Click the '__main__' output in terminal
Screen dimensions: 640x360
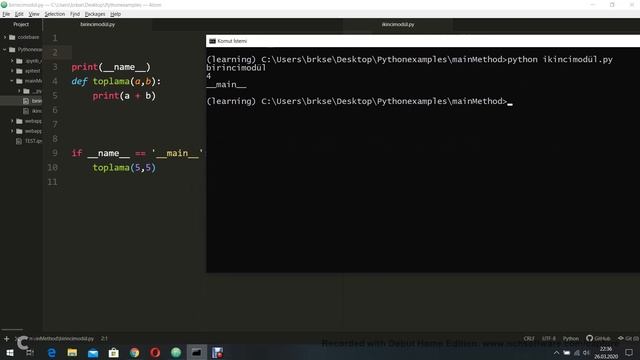tap(227, 85)
